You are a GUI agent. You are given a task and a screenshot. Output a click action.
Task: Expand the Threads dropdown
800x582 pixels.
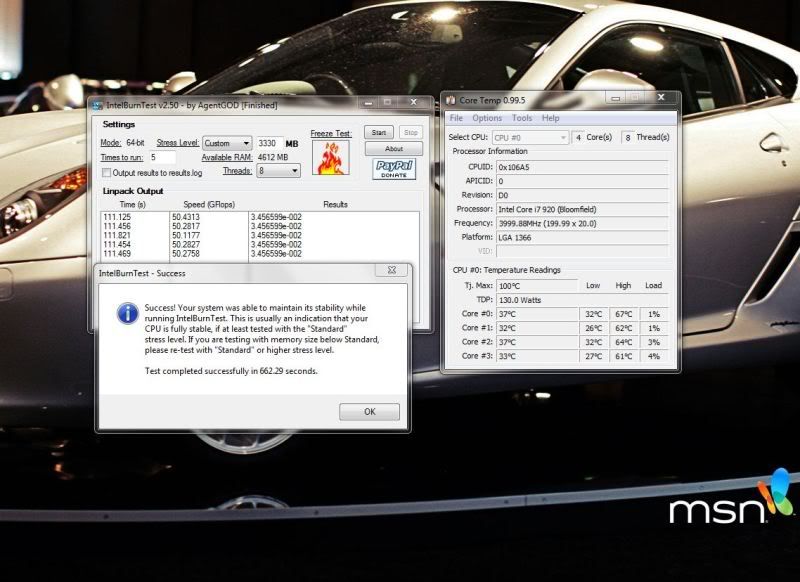(x=279, y=171)
